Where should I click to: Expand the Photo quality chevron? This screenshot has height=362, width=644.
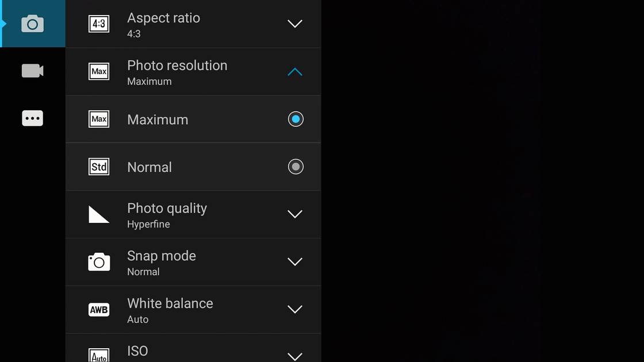(x=295, y=214)
